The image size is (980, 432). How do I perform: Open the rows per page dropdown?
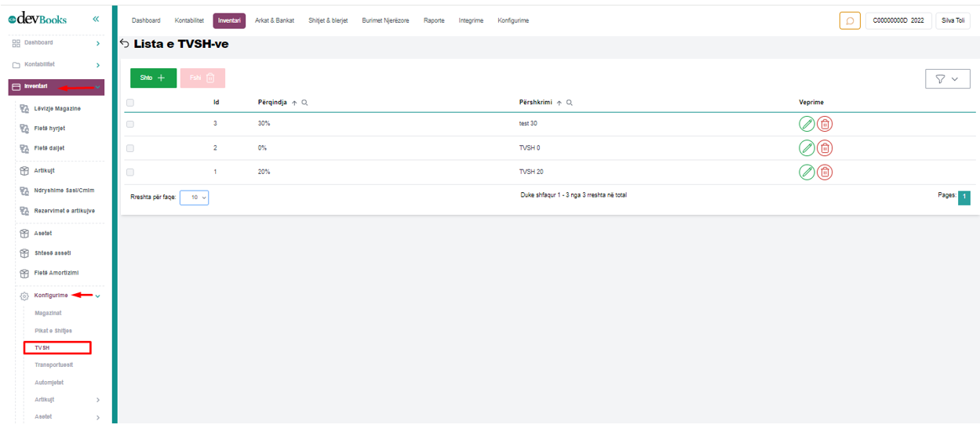coord(194,198)
